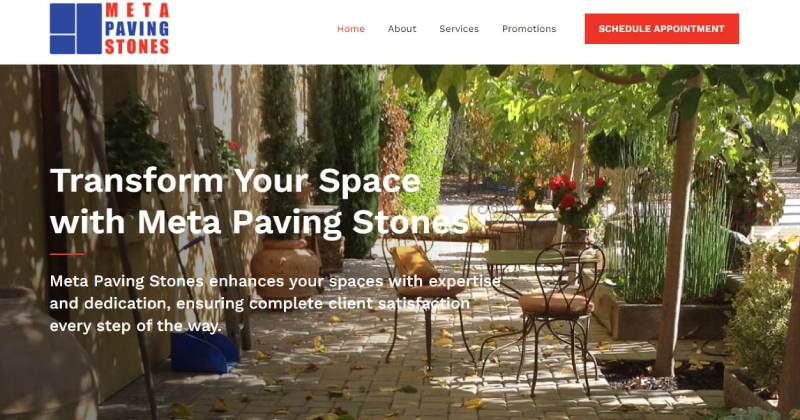800x420 pixels.
Task: Click the blue PAVING word in the logo
Action: (x=137, y=29)
